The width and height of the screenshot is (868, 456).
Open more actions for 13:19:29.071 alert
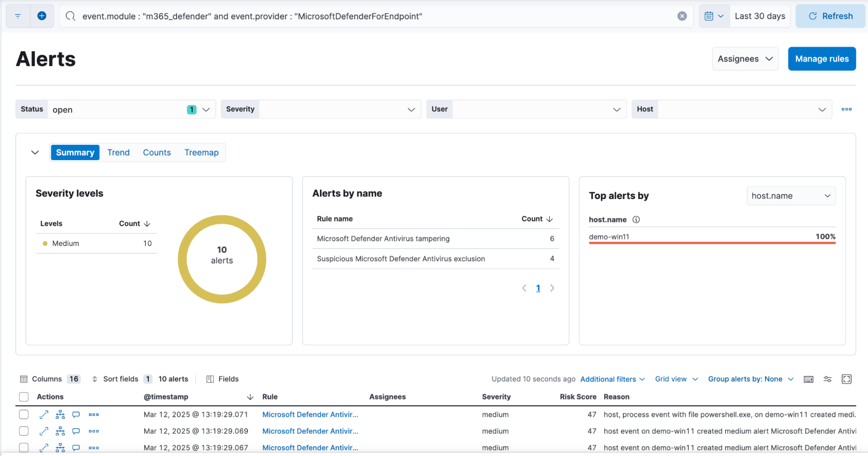point(94,414)
